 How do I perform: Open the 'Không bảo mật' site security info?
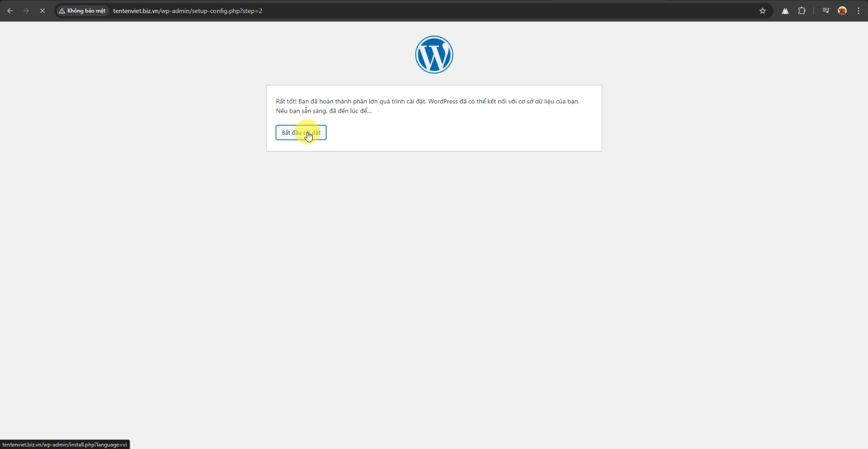82,10
